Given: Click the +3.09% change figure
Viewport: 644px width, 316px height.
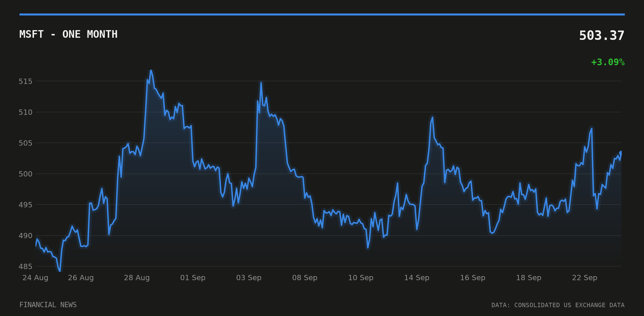Looking at the screenshot, I should pyautogui.click(x=608, y=62).
